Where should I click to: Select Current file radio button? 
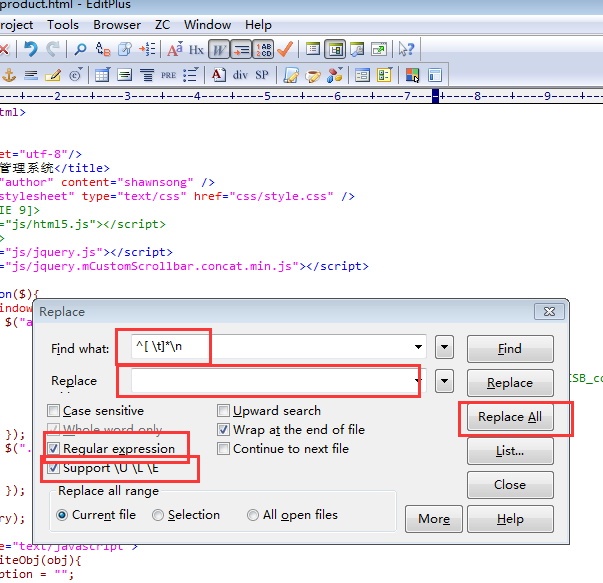click(62, 515)
